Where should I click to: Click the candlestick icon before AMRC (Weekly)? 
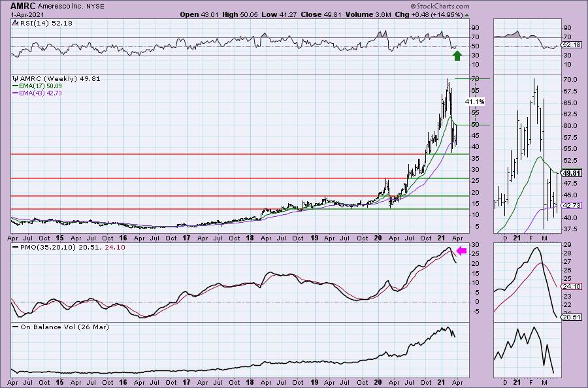pos(16,79)
